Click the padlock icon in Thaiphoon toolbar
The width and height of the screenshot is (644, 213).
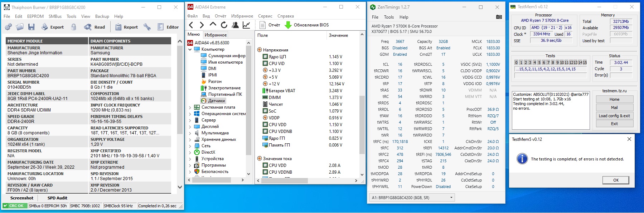(73, 27)
